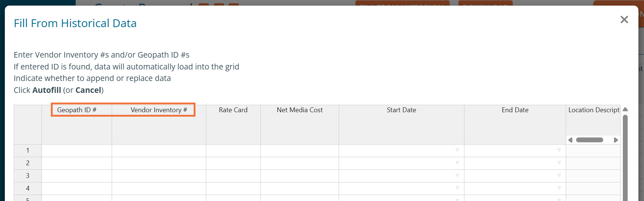Click the horizontal scrollbar thumb in the grid
The image size is (644, 201).
[589, 140]
